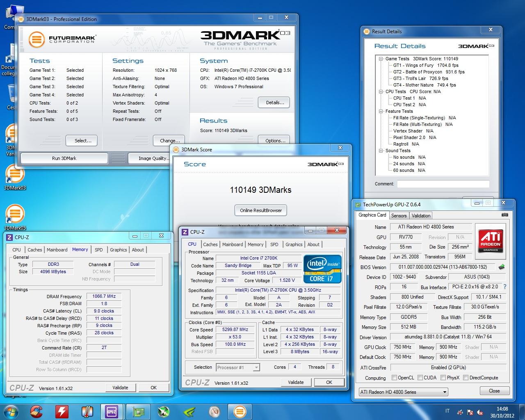
Task: Click the taskbar clock showing 14:08
Action: pos(502,409)
